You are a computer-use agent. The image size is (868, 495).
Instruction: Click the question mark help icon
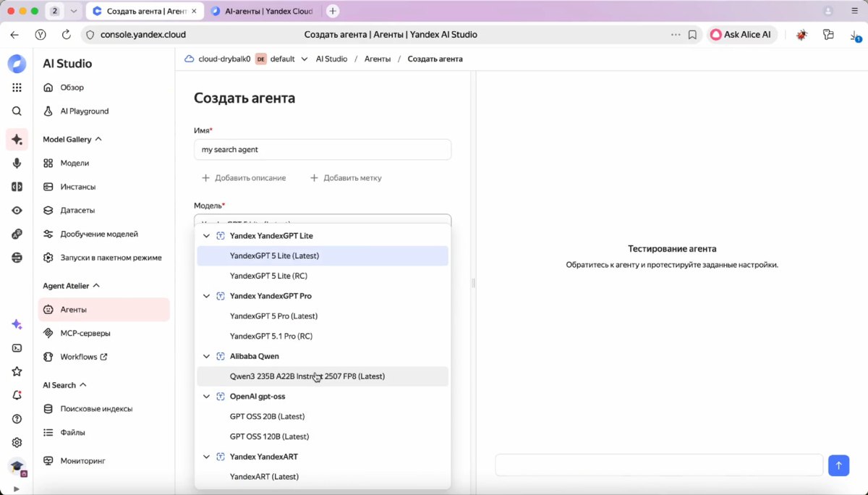point(17,418)
